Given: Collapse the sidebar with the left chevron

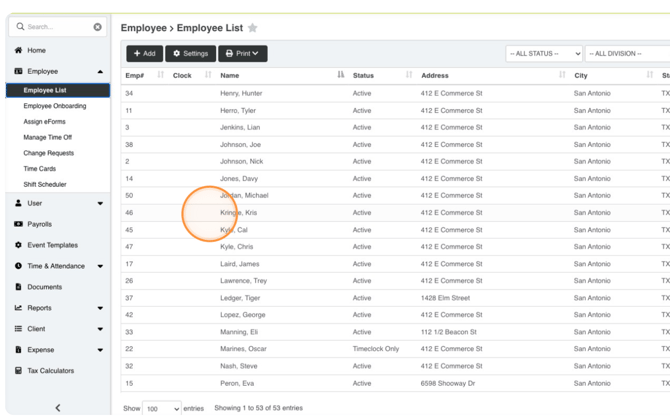Looking at the screenshot, I should pyautogui.click(x=58, y=408).
